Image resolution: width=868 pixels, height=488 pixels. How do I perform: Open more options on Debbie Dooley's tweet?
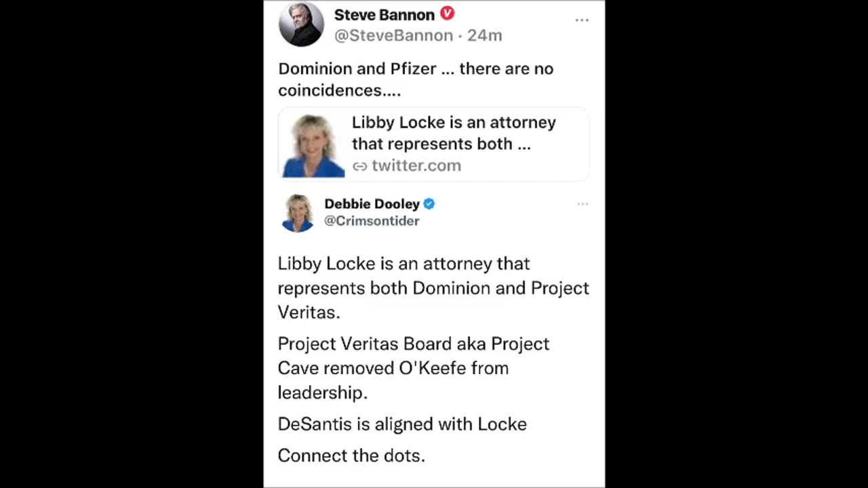tap(583, 204)
